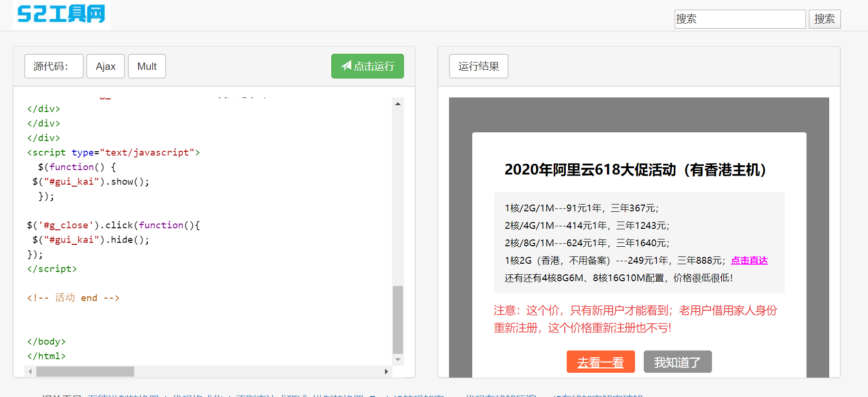Switch to the Mult tab

[x=147, y=66]
